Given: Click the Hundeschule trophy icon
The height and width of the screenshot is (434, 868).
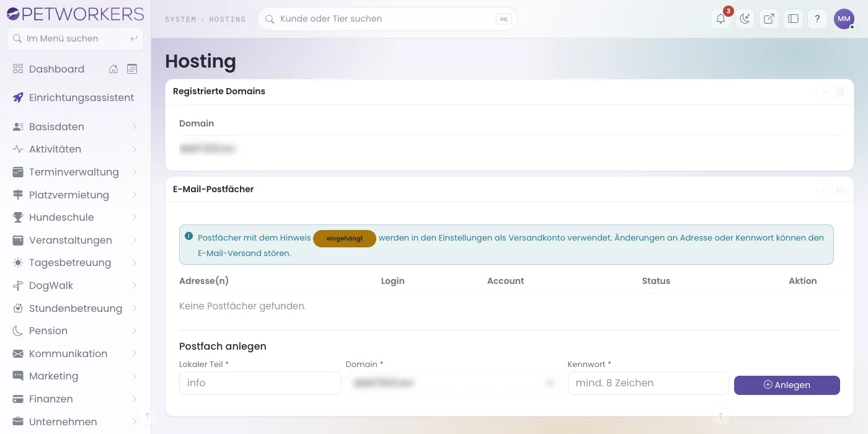Looking at the screenshot, I should tap(18, 217).
